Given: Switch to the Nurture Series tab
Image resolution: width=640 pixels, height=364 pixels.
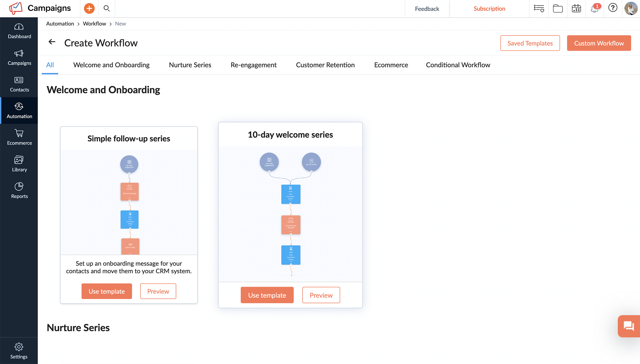Looking at the screenshot, I should pos(190,65).
